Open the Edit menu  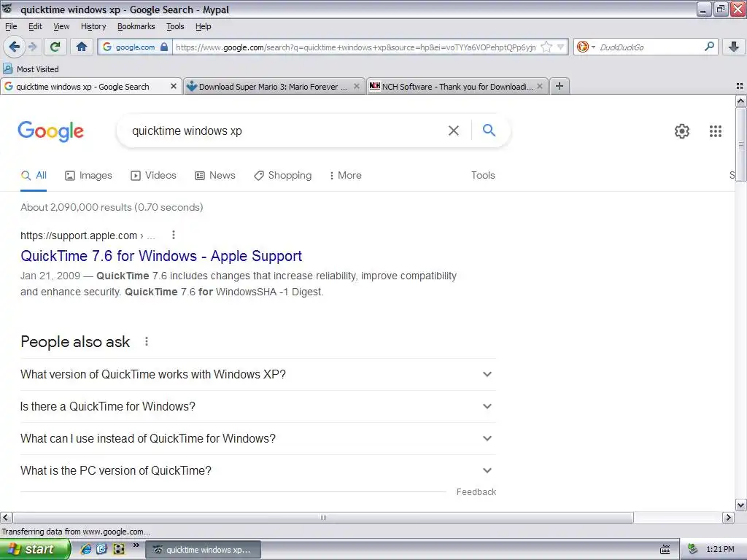pos(35,26)
